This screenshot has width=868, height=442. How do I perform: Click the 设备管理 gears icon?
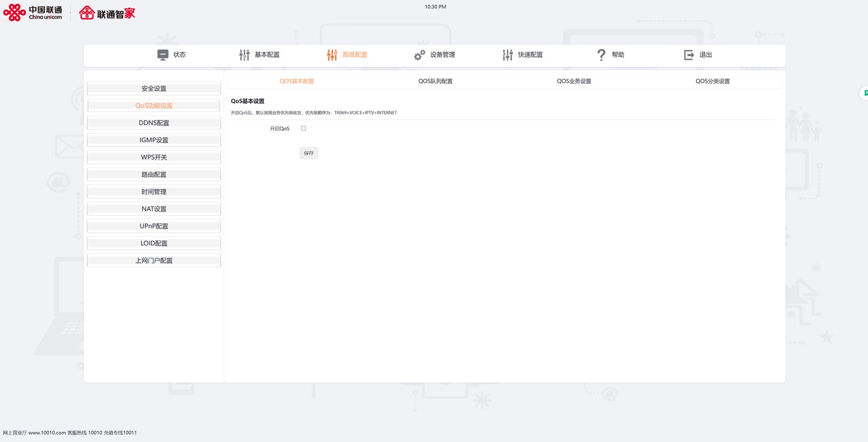[x=419, y=55]
